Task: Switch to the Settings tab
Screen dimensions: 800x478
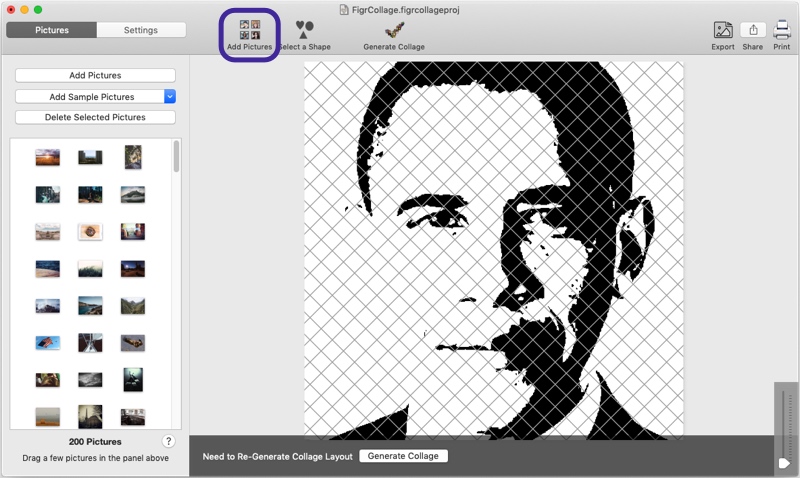Action: pos(141,30)
